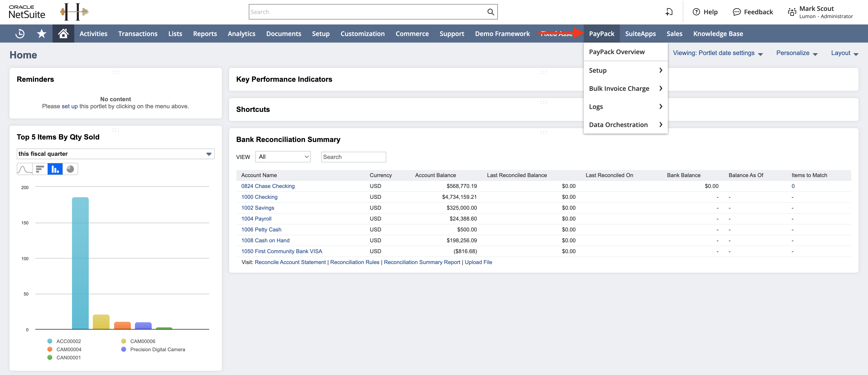
Task: Open the Layout dropdown
Action: [844, 53]
